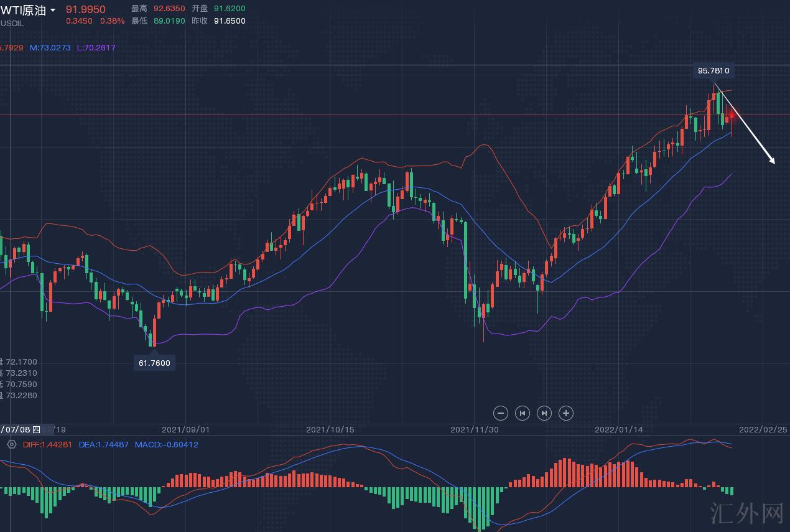
Task: Select the 95.7810 high price label
Action: (x=713, y=71)
